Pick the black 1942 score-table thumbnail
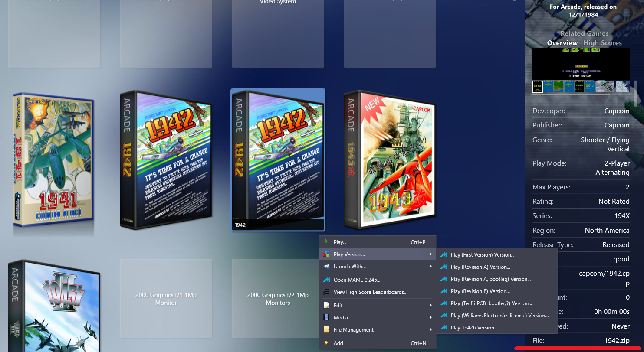644x352 pixels. click(579, 87)
